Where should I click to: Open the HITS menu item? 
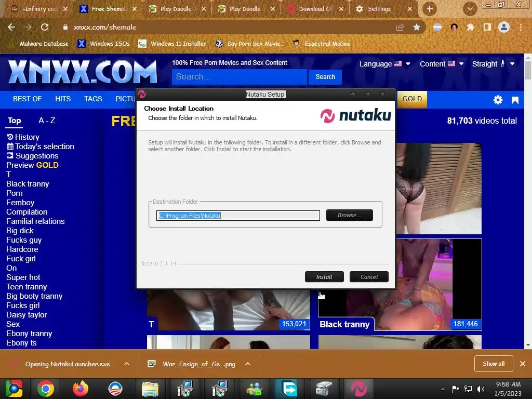[63, 99]
